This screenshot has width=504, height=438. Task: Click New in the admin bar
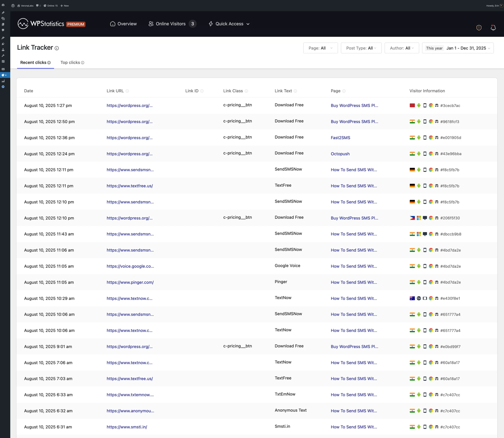pyautogui.click(x=65, y=6)
